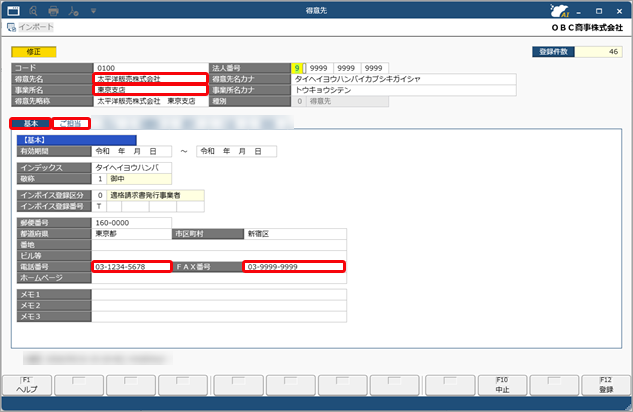
Task: Click the 有効期間 end date field
Action: 237,151
